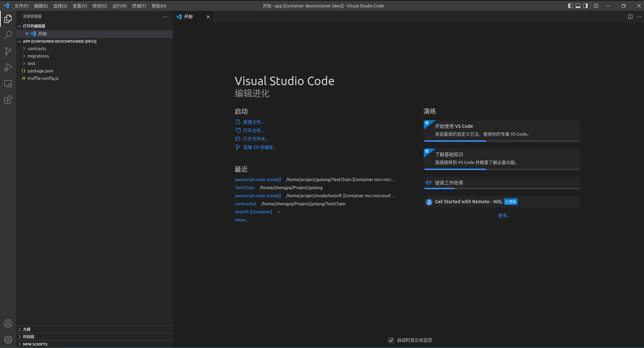Open the Accounts menu icon
This screenshot has height=348, width=644.
[x=8, y=323]
